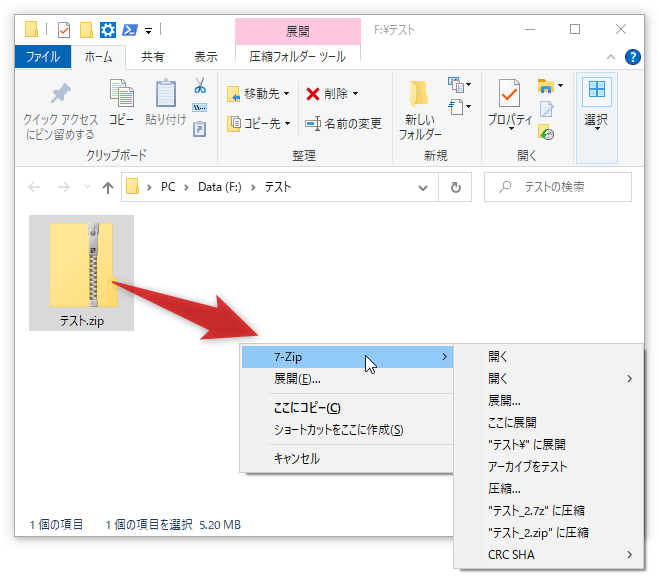Click the 削除 dropdown arrow
Viewport: 658px width, 582px height.
pyautogui.click(x=355, y=94)
